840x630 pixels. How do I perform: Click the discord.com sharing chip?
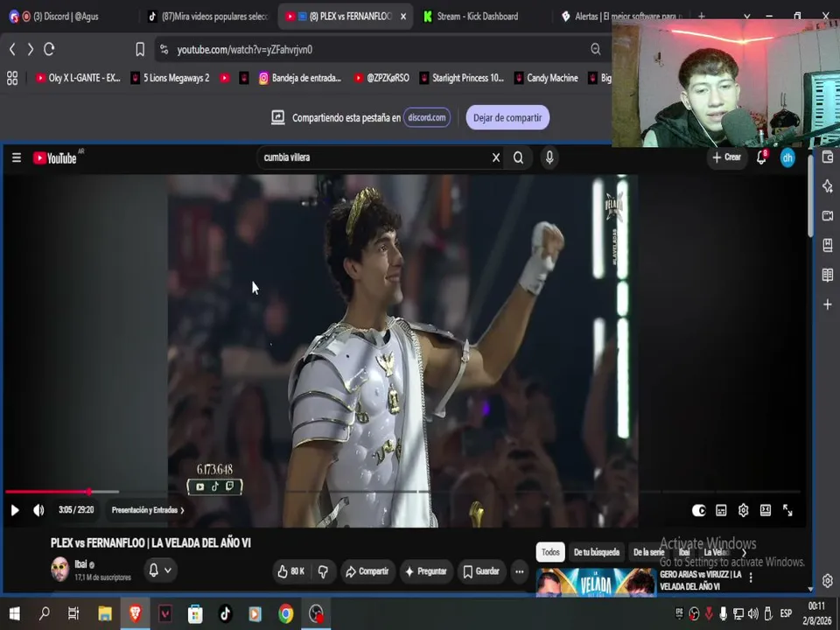[426, 118]
